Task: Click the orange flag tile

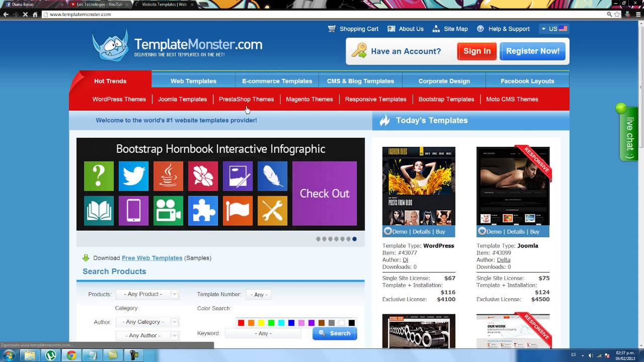Action: 237,211
